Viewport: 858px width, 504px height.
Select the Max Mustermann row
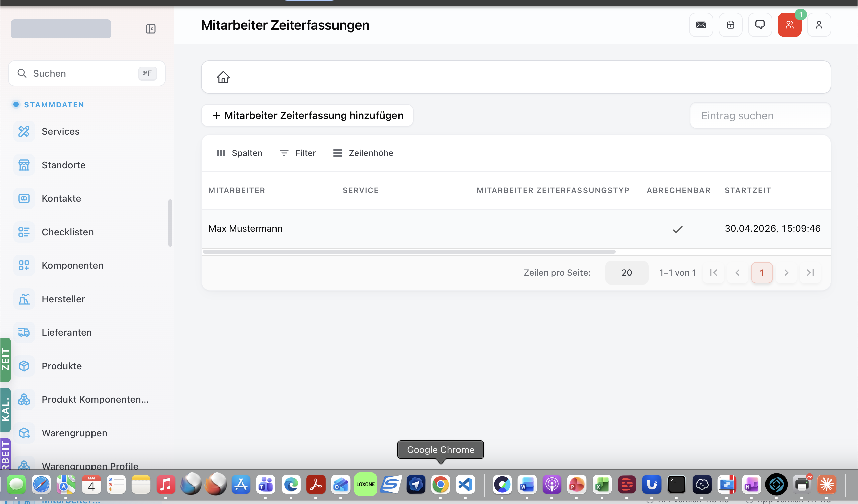point(516,229)
